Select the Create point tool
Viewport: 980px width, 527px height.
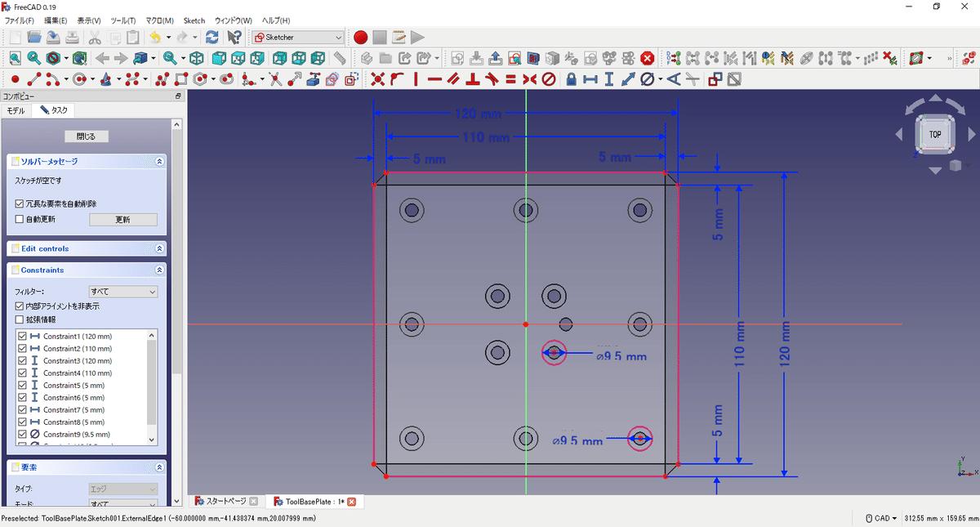pos(16,79)
